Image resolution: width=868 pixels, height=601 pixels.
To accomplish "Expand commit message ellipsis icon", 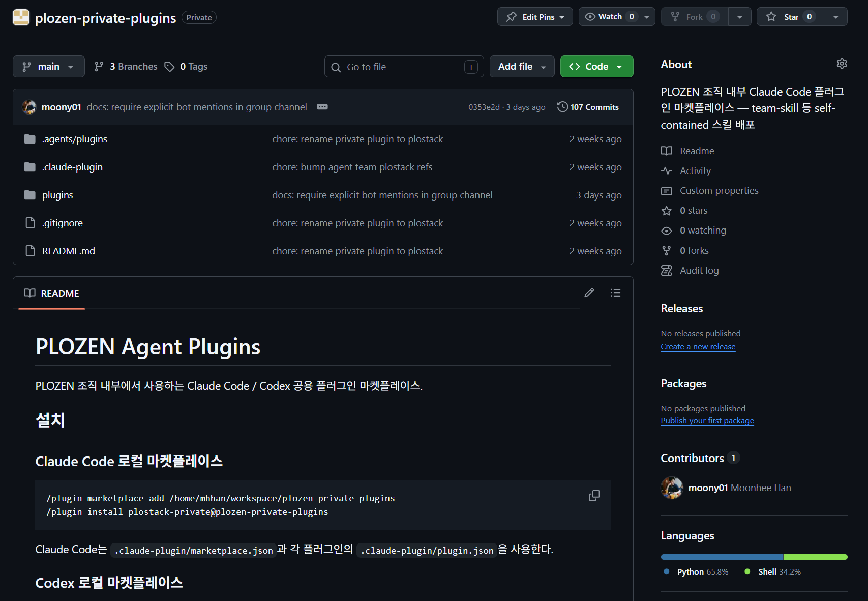I will (322, 107).
